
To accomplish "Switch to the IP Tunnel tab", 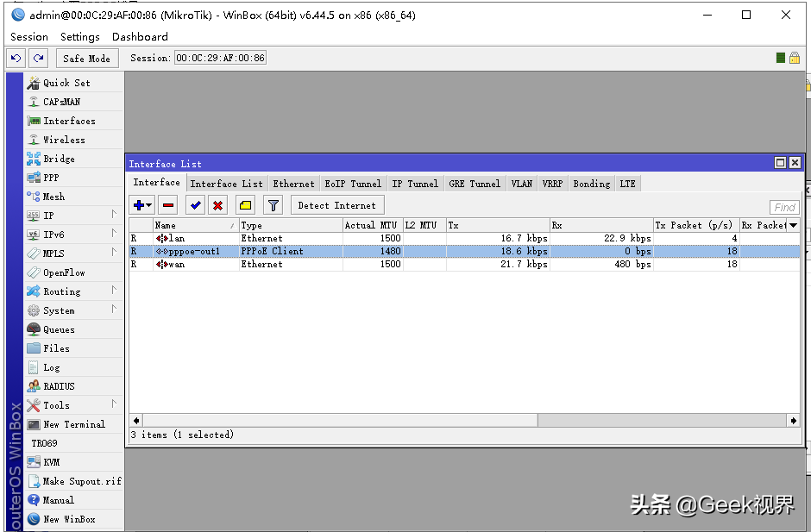I will coord(415,184).
